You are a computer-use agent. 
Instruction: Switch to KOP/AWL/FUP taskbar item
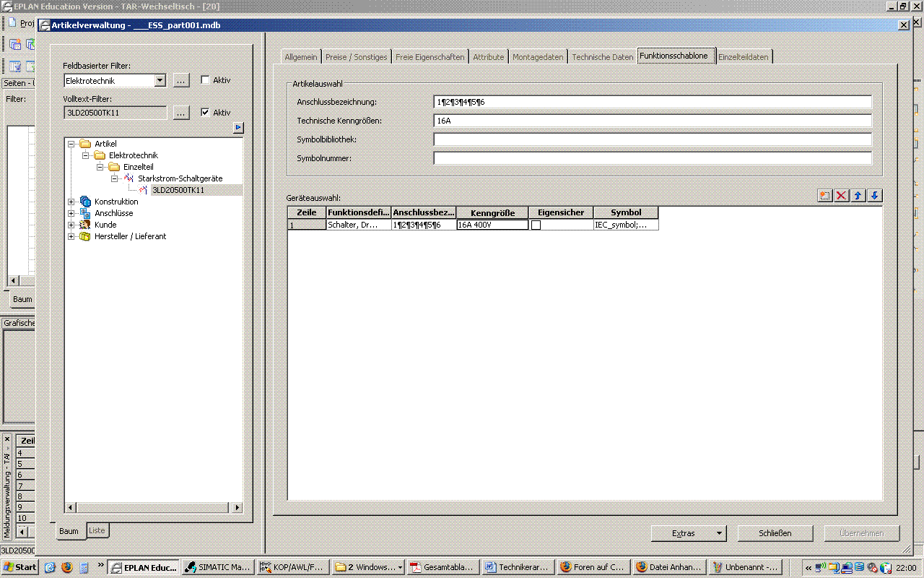tap(294, 567)
